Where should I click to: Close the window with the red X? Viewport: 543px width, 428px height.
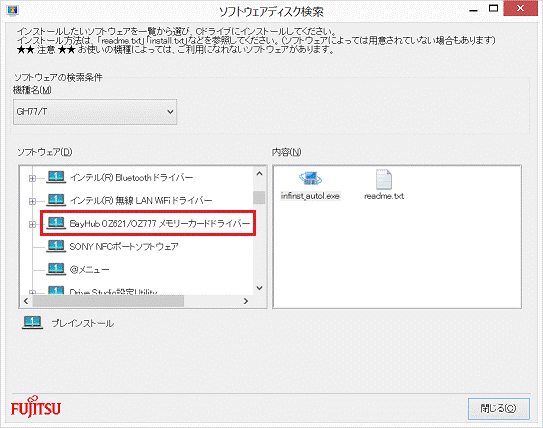[x=520, y=9]
